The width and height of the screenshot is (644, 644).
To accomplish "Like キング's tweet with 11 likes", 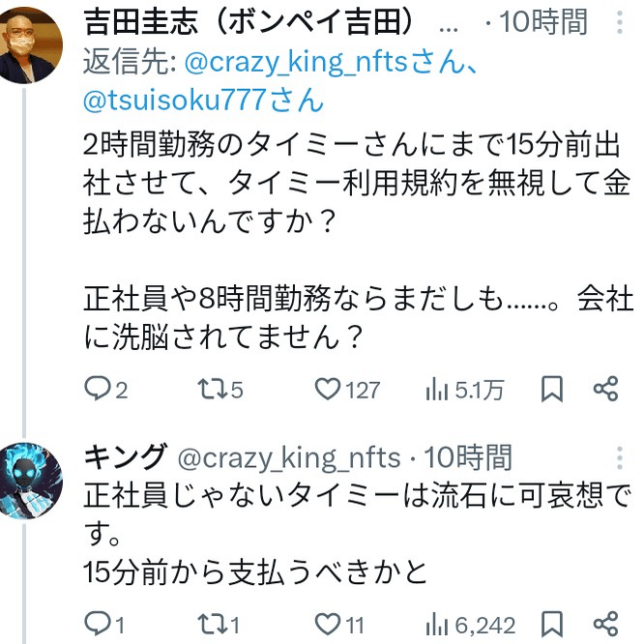I will pos(329,624).
